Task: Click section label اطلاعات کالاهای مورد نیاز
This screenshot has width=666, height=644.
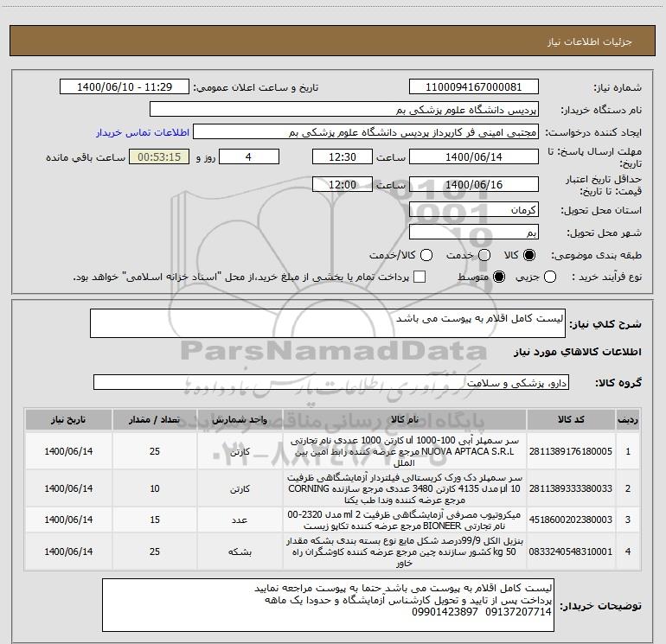Action: [578, 352]
